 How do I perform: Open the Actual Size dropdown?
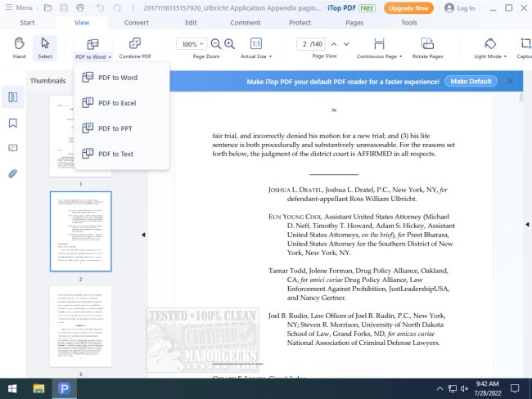(256, 57)
